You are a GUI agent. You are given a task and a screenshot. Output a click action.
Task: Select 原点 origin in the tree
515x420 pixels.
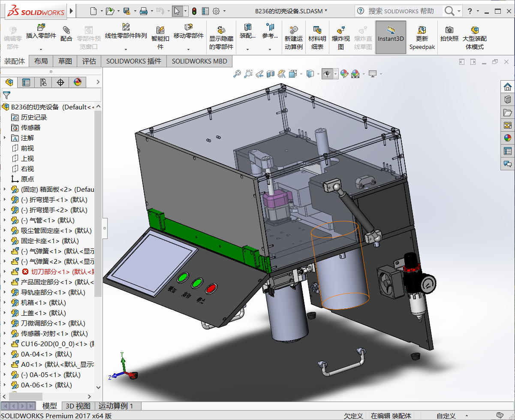click(27, 179)
